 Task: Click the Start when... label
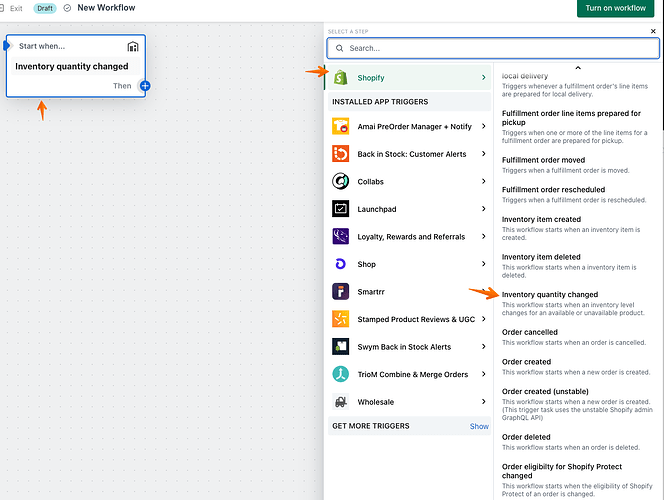tap(42, 46)
